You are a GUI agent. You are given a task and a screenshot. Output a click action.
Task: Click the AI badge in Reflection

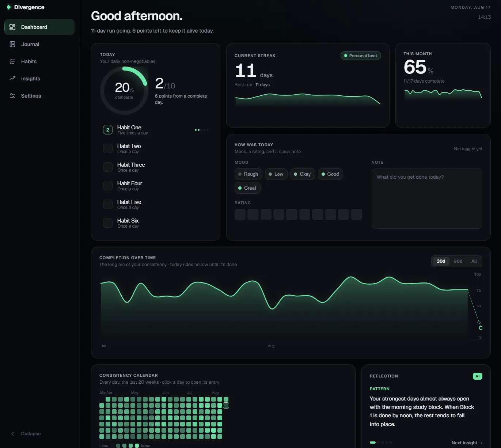point(477,376)
